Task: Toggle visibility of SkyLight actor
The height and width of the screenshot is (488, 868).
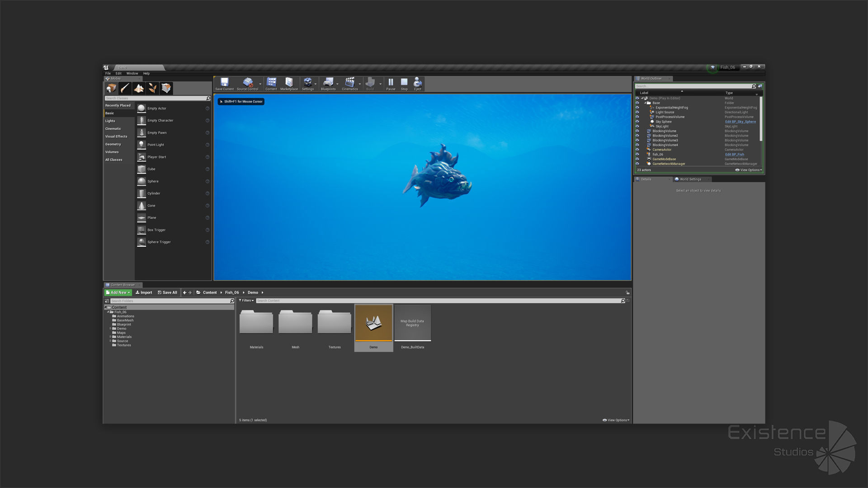Action: point(637,126)
